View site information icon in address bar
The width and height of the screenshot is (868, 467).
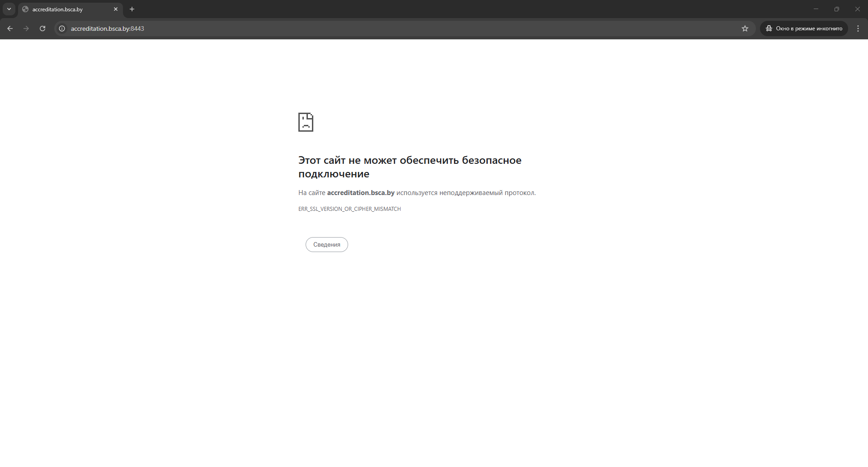[62, 29]
